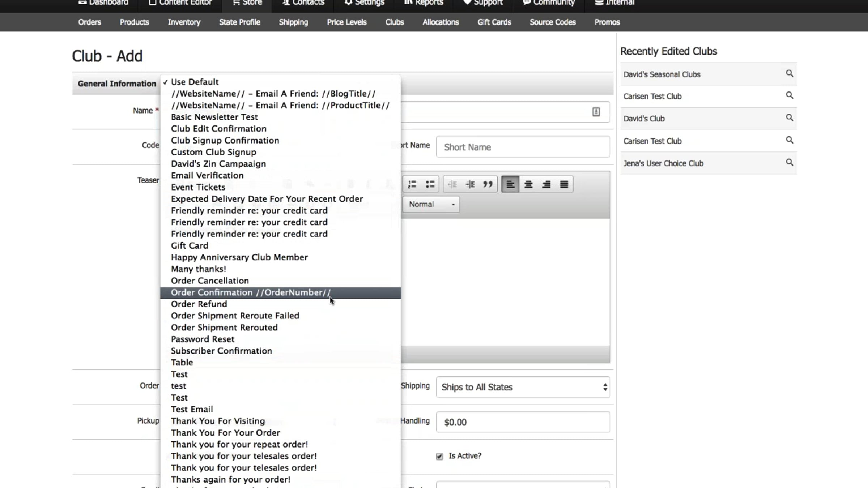This screenshot has height=488, width=868.
Task: Click the bulleted list icon in editor toolbar
Action: (430, 184)
